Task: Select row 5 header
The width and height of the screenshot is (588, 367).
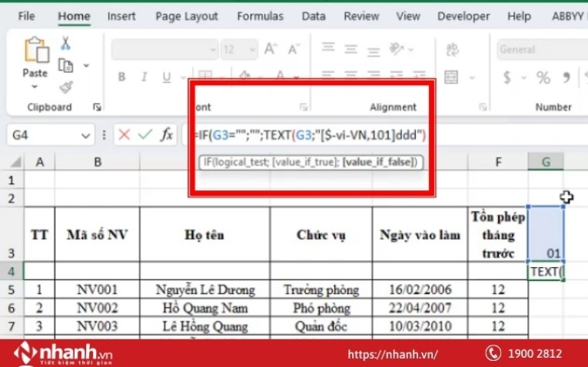Action: [x=12, y=289]
